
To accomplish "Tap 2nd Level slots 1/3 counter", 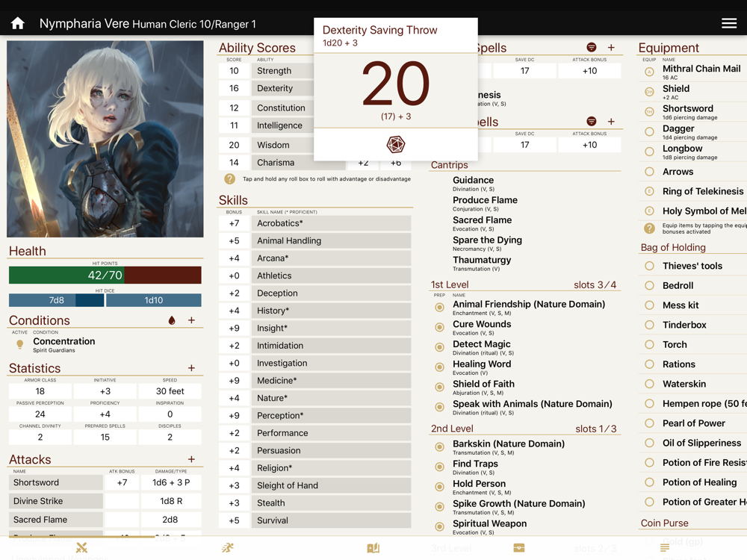I will (595, 429).
